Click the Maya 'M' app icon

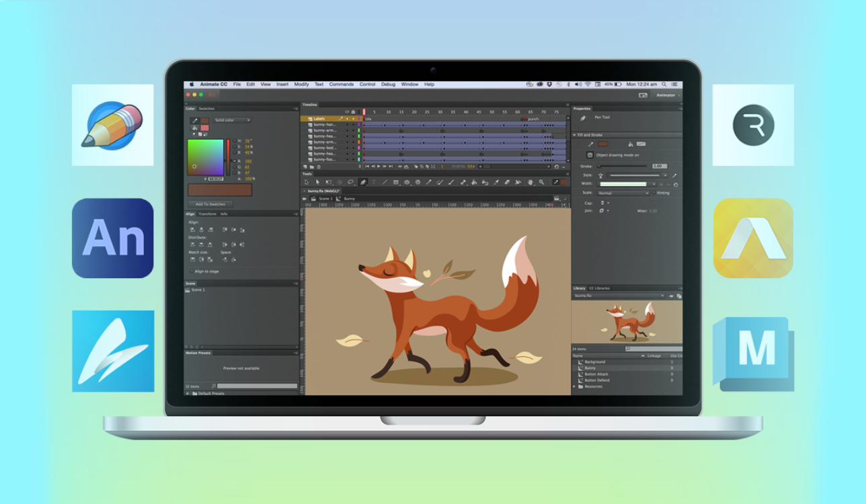point(753,354)
